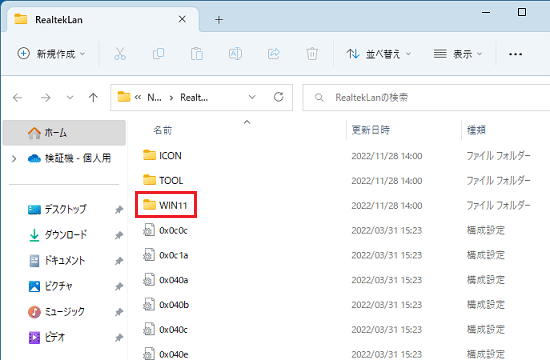Select the TOOL folder
Viewport: 550px width, 360px height.
click(171, 181)
